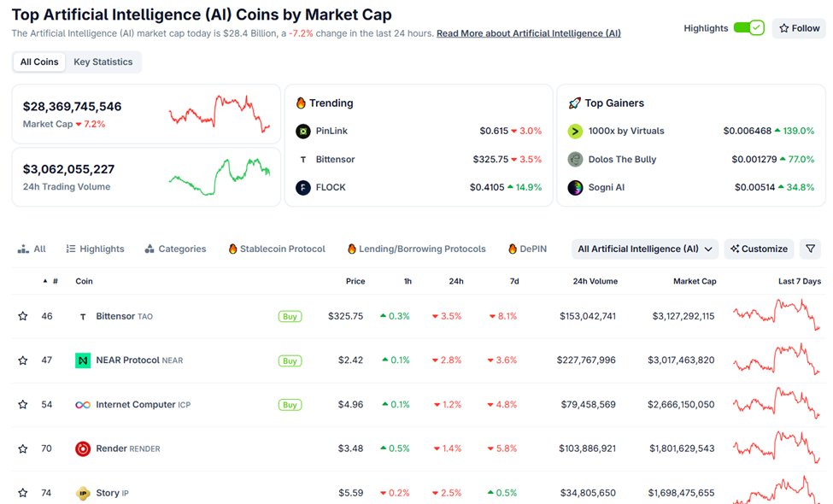Star the Bittensor row to favorite it
The height and width of the screenshot is (504, 833).
pos(22,315)
